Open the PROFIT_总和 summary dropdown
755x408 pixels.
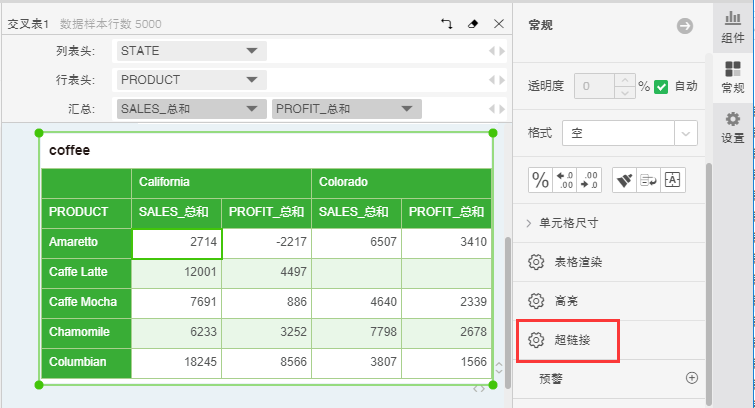click(x=407, y=109)
